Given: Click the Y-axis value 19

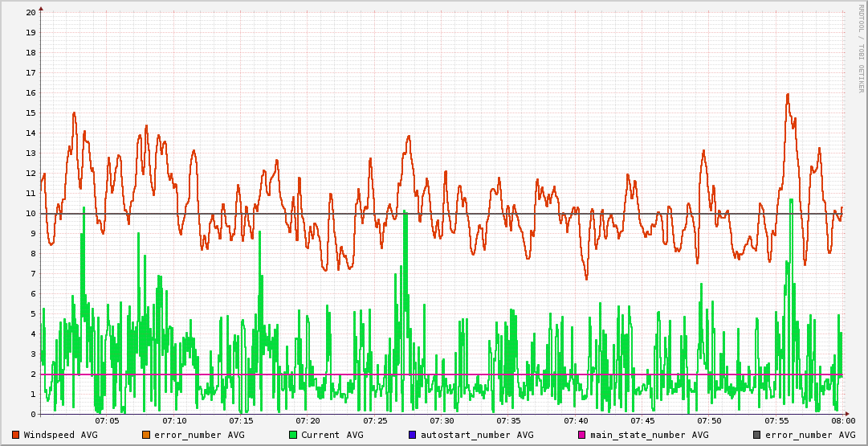Looking at the screenshot, I should (31, 32).
